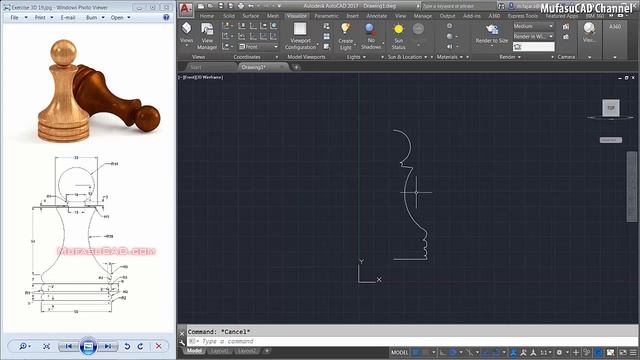Click the render output file name field
The width and height of the screenshot is (640, 360).
pos(533,47)
